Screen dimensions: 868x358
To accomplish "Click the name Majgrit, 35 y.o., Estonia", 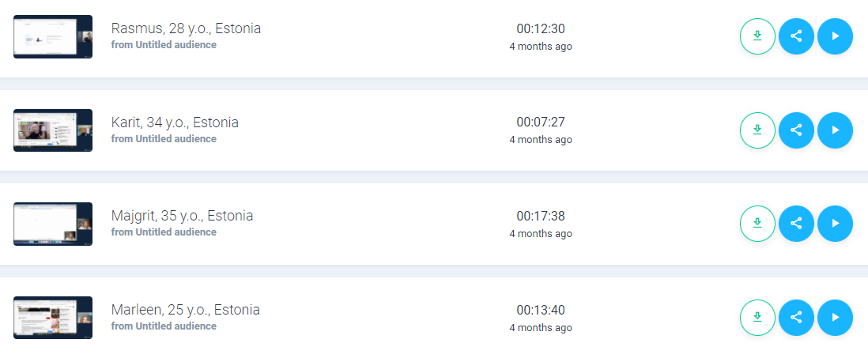I will click(182, 216).
